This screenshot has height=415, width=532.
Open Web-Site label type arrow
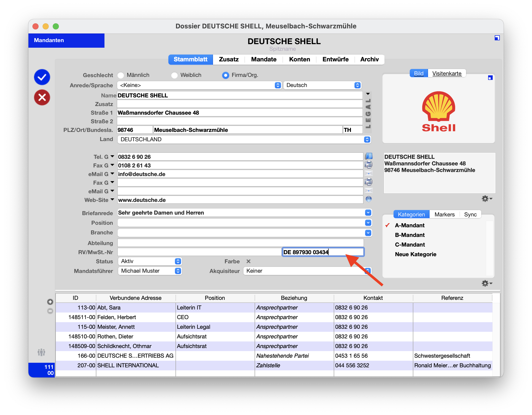tap(112, 200)
